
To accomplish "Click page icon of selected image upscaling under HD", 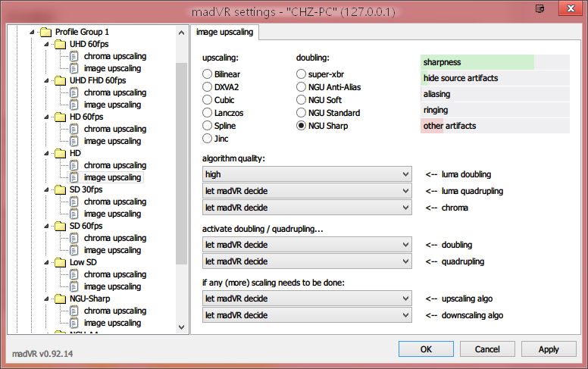I will pyautogui.click(x=74, y=177).
